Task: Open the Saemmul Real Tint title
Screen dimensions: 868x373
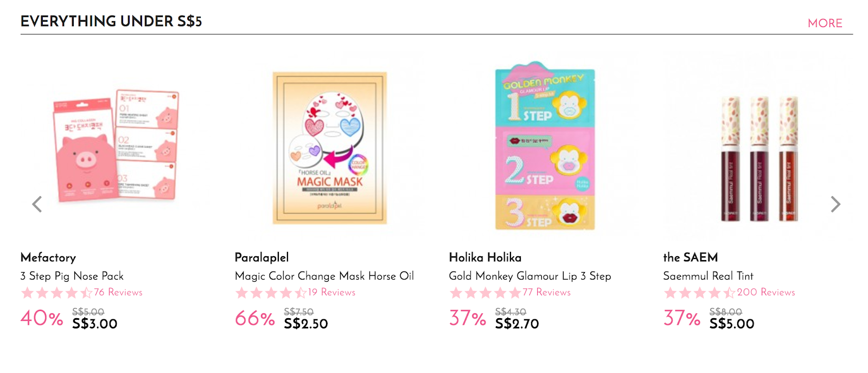Action: (708, 276)
